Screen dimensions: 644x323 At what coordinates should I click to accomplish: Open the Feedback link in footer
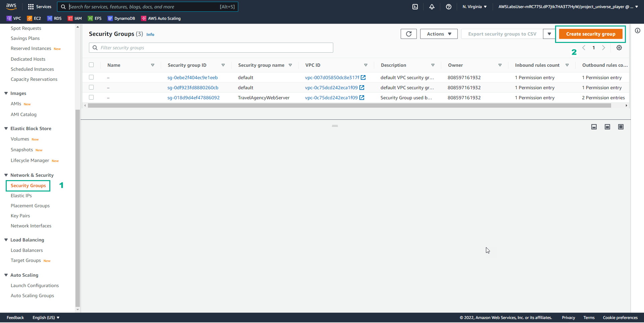[x=15, y=318]
